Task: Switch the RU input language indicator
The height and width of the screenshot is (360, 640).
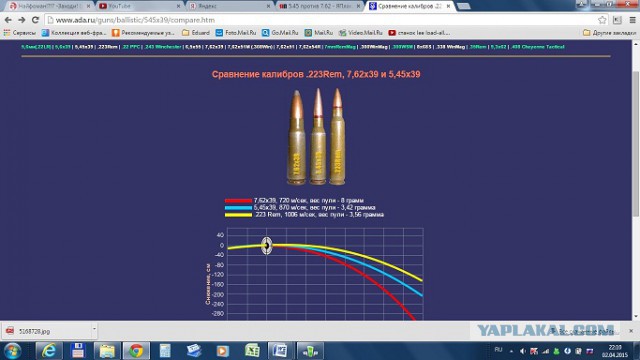Action: (x=498, y=350)
